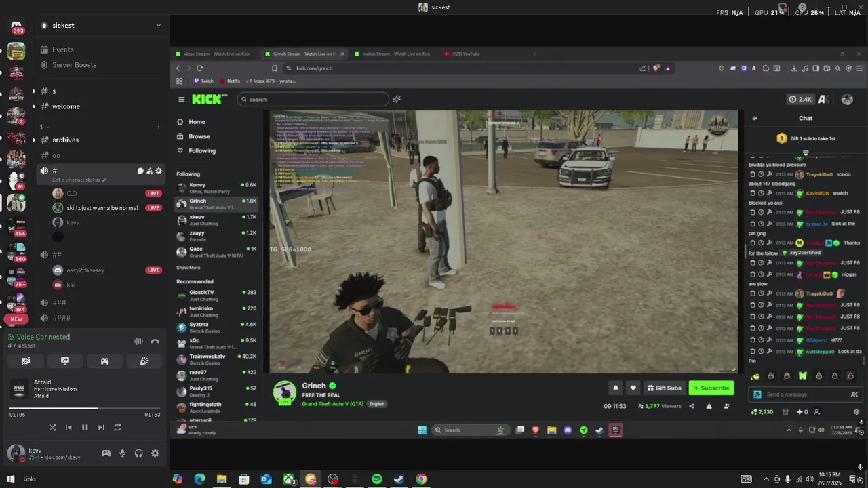Open the Windy City server icon
The height and width of the screenshot is (488, 868).
(x=16, y=94)
